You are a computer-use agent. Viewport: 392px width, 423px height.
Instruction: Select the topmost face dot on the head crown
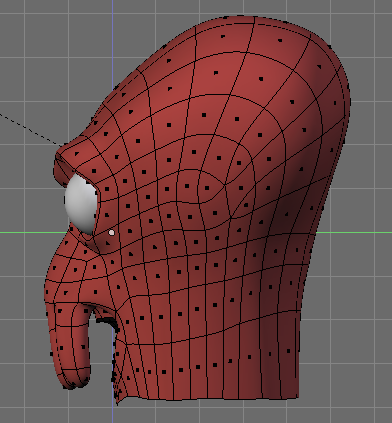pyautogui.click(x=223, y=36)
